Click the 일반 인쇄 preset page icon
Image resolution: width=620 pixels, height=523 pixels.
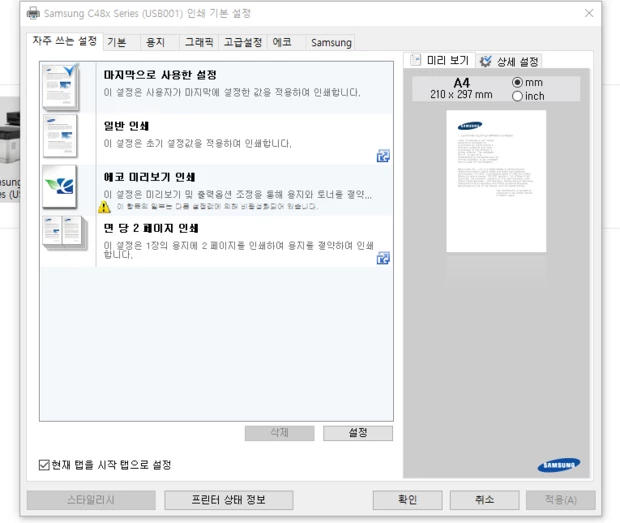(x=60, y=136)
